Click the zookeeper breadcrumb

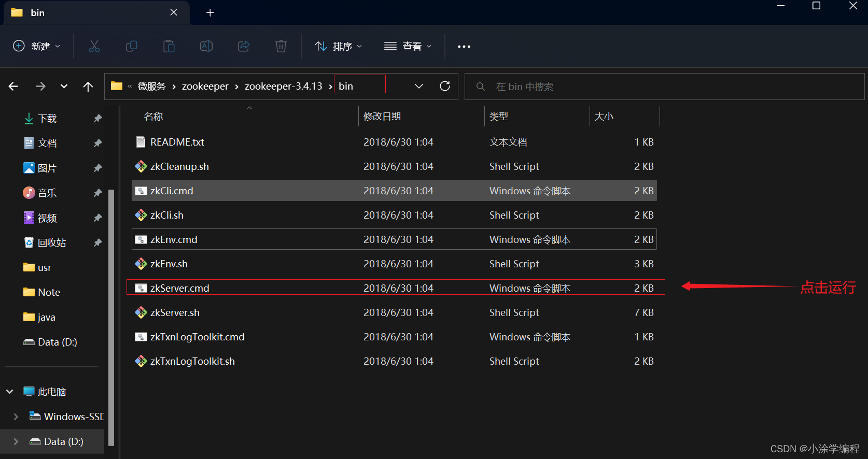205,86
